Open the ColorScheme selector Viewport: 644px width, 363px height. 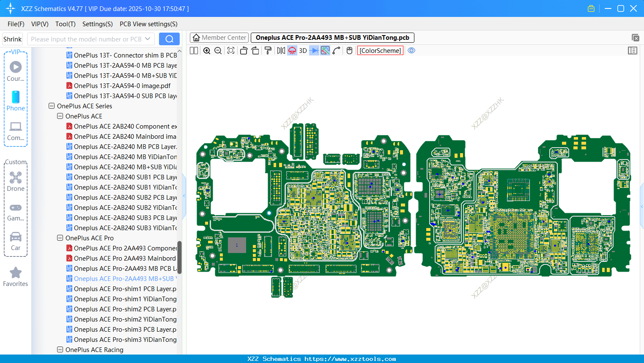[380, 51]
